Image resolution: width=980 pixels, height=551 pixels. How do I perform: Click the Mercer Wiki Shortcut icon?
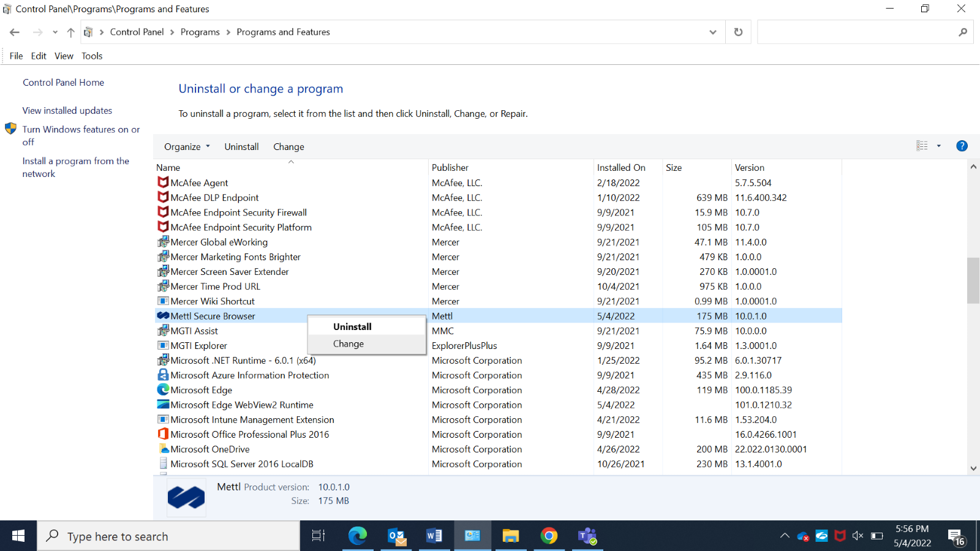tap(163, 301)
